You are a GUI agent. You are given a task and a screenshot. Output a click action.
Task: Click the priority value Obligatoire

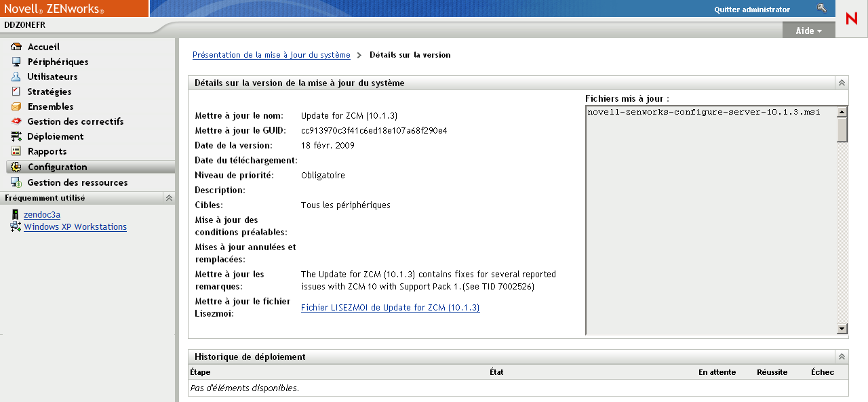click(x=323, y=176)
